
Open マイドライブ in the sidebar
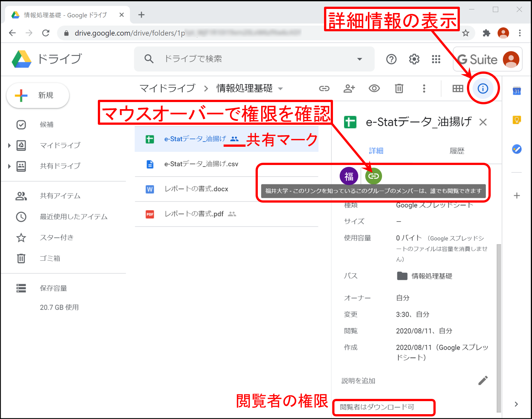(x=60, y=145)
